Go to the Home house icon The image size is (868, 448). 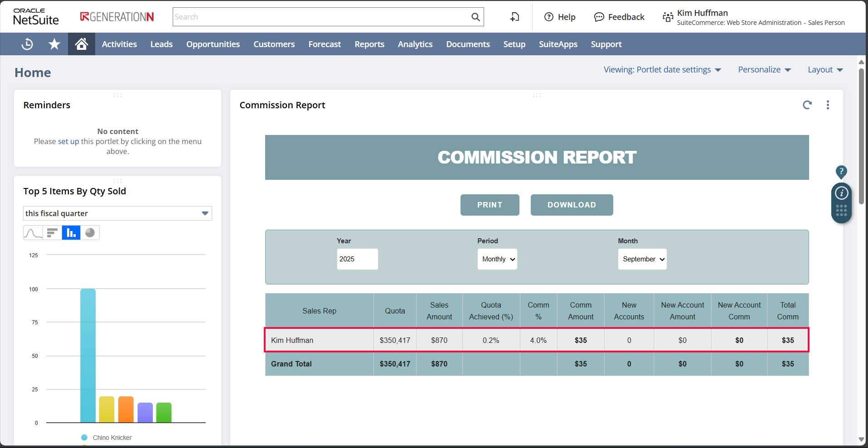pyautogui.click(x=82, y=44)
